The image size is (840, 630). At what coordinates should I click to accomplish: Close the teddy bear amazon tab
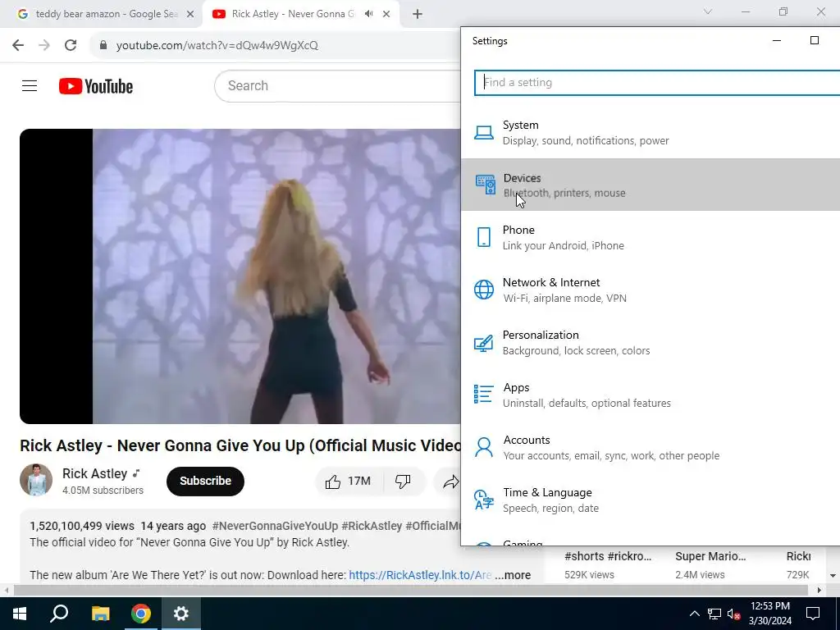pyautogui.click(x=190, y=14)
